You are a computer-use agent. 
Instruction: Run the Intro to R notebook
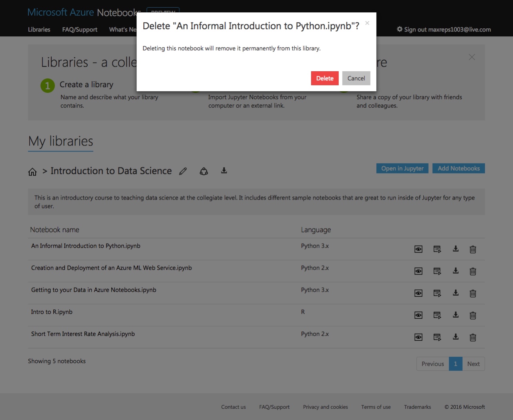coord(437,315)
